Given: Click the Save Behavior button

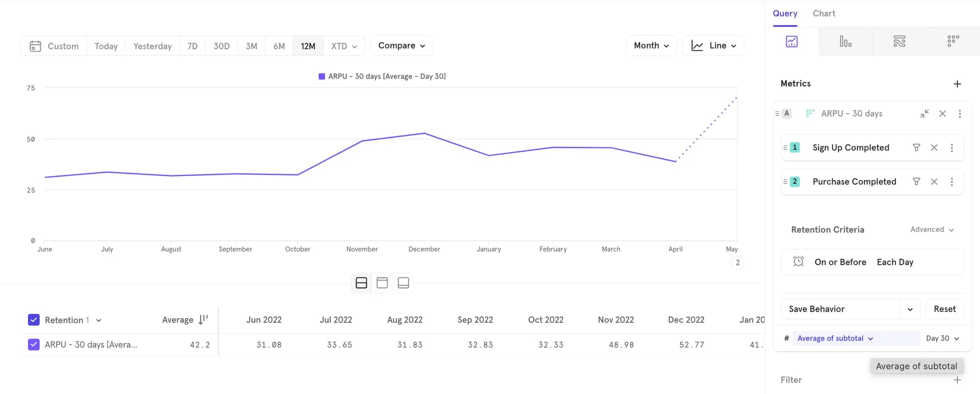Looking at the screenshot, I should point(840,309).
